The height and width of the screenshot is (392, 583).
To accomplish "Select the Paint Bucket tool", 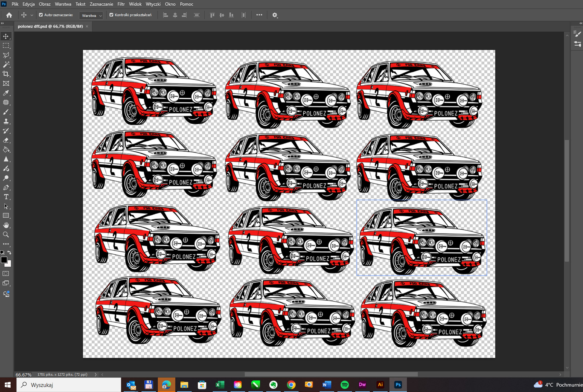I will click(6, 150).
